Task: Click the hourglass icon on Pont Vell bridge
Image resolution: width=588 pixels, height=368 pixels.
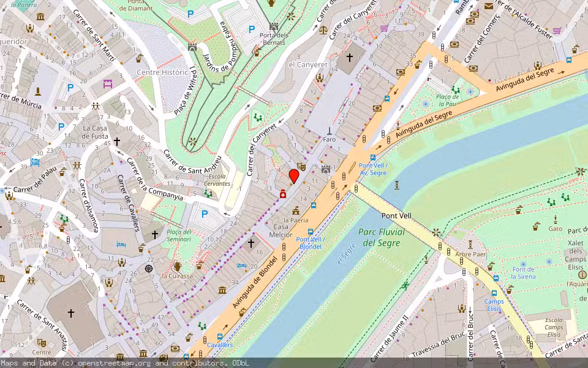Action: tap(397, 185)
